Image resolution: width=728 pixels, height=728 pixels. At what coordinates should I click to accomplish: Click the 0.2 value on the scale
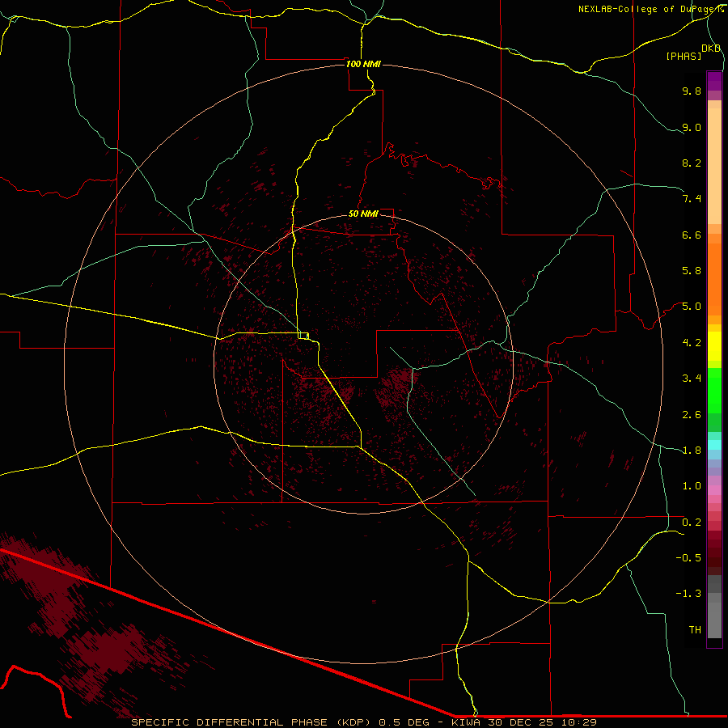692,523
